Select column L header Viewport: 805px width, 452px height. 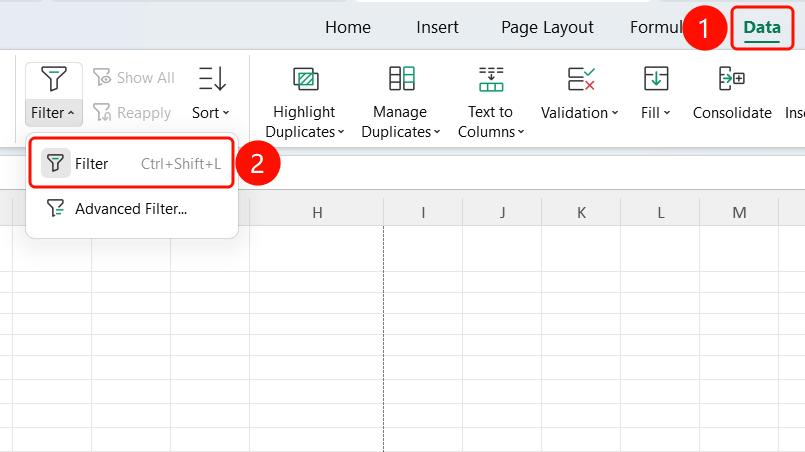pyautogui.click(x=660, y=213)
